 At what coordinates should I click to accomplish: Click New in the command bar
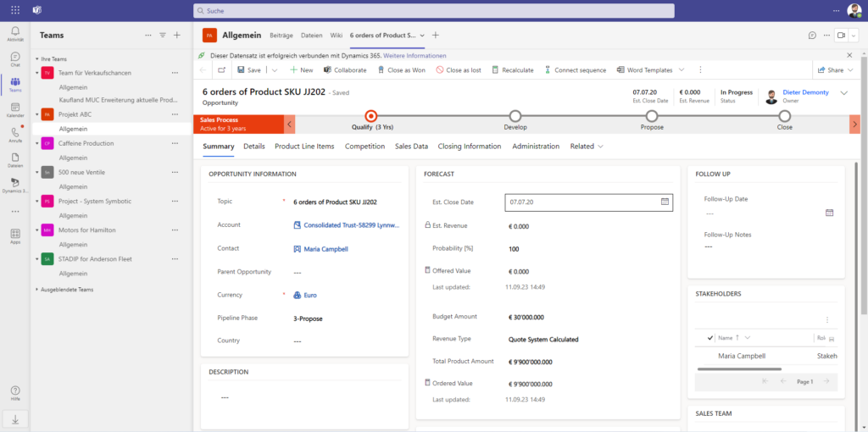301,70
